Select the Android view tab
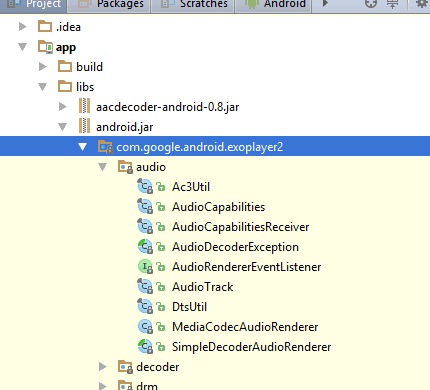Viewport: 430px width, 390px height. [273, 5]
